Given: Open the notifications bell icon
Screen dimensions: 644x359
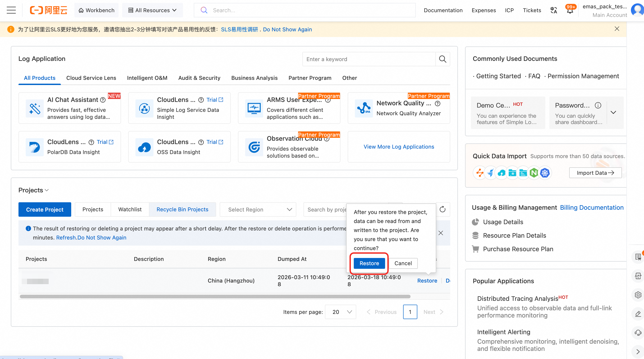Looking at the screenshot, I should pyautogui.click(x=570, y=11).
